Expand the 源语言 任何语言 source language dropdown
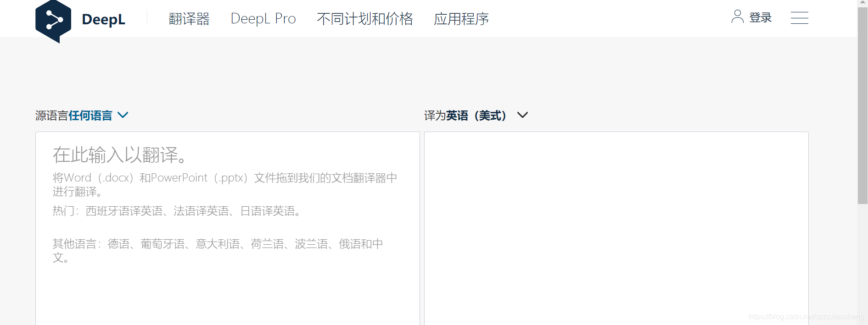 click(x=82, y=115)
